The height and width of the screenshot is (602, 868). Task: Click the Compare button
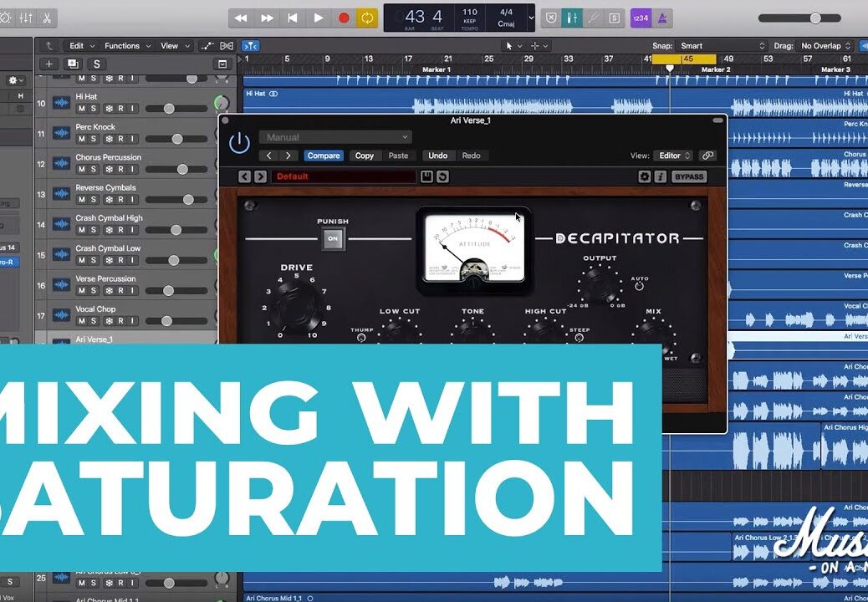[x=324, y=156]
